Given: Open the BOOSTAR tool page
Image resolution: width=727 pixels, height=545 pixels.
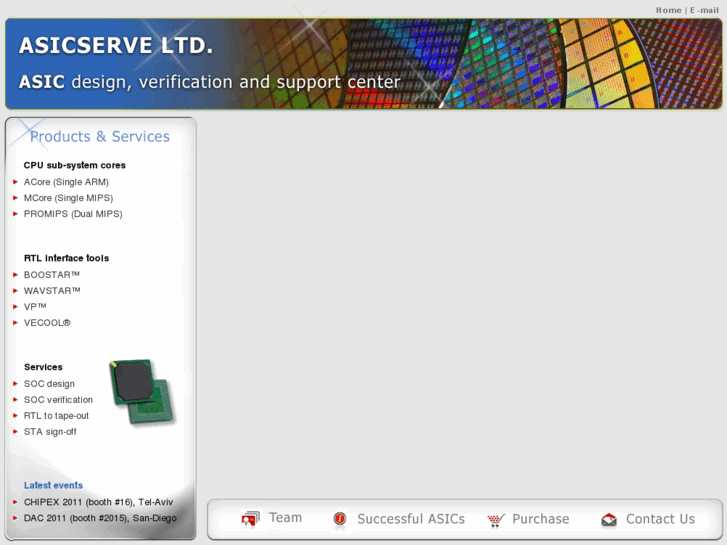Looking at the screenshot, I should coord(52,275).
